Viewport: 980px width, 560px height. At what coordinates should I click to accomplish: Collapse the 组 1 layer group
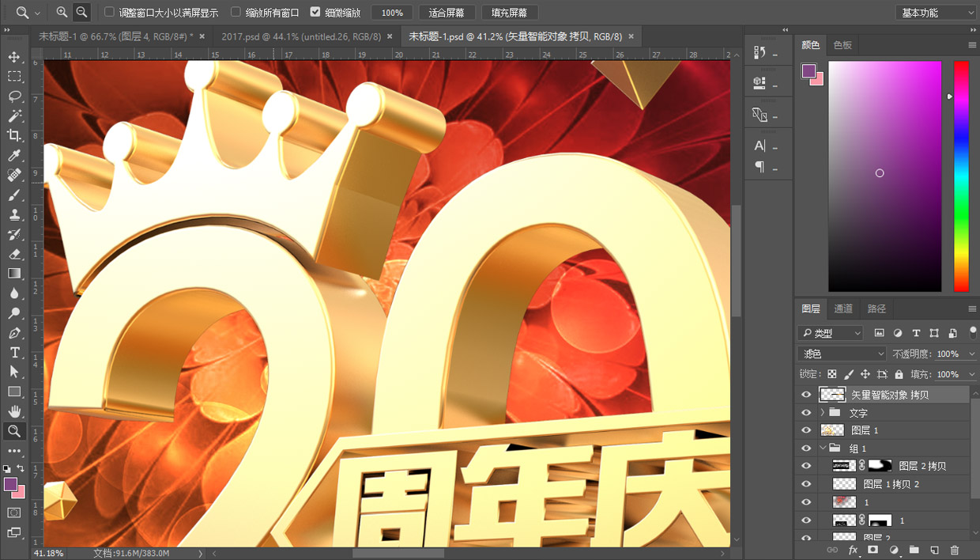823,448
